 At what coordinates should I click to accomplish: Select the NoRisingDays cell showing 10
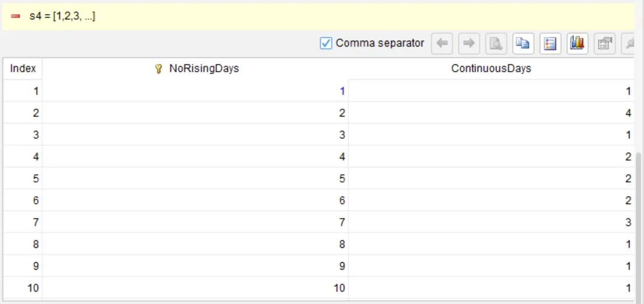point(195,288)
